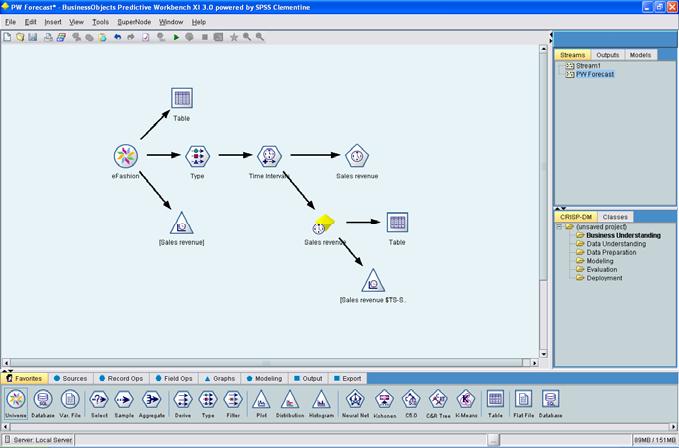This screenshot has width=679, height=448.
Task: Select the [Sales revenue $TS-S.. graph node
Action: coord(373,280)
